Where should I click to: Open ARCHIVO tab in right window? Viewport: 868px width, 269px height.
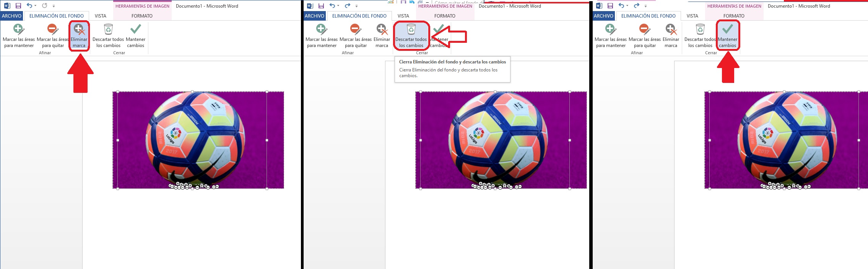(x=603, y=16)
